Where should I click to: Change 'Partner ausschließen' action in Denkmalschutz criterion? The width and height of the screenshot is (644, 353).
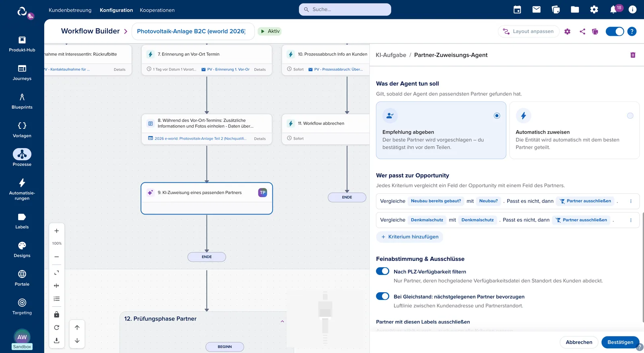581,220
